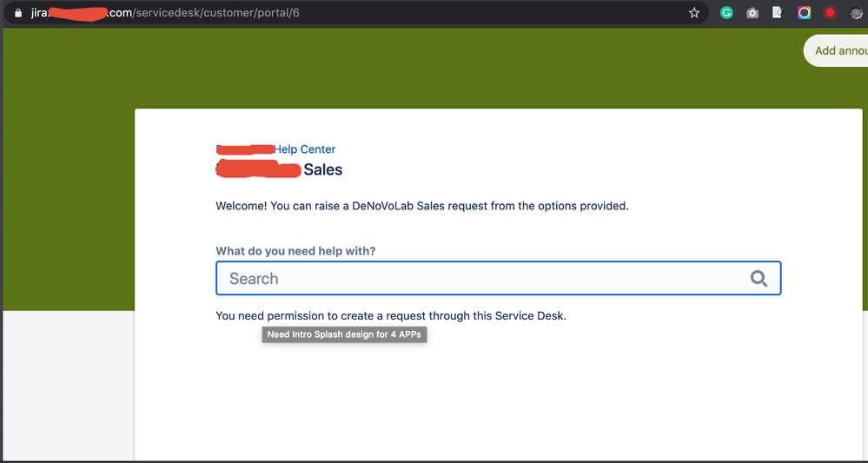Click 'What do you need help with?' label
The width and height of the screenshot is (868, 463).
[295, 251]
